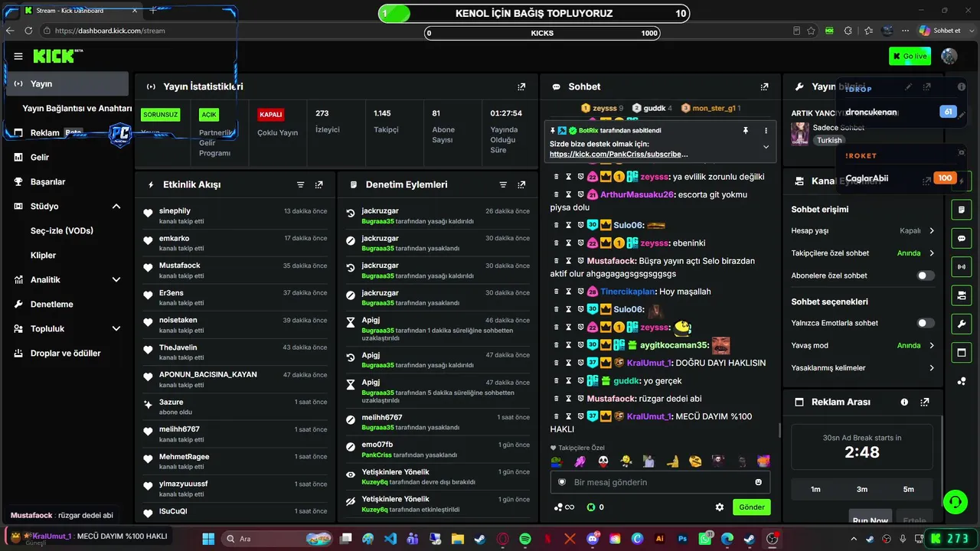This screenshot has width=980, height=551.
Task: Select the 1m ad break duration
Action: point(815,489)
